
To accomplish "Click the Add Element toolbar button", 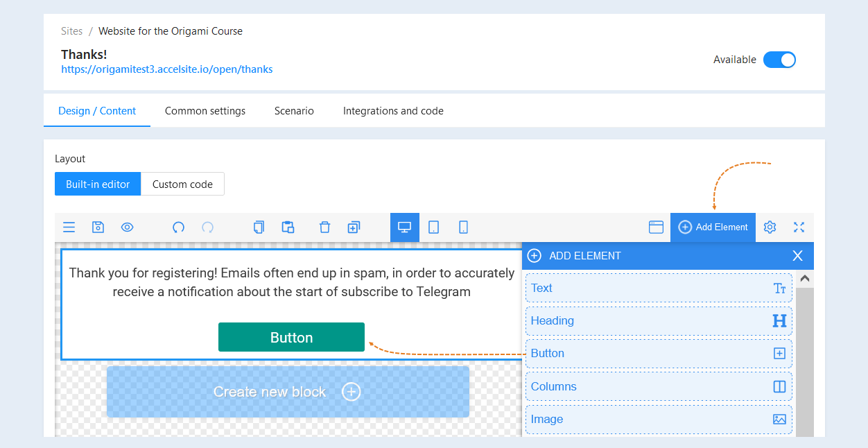I will pyautogui.click(x=713, y=227).
